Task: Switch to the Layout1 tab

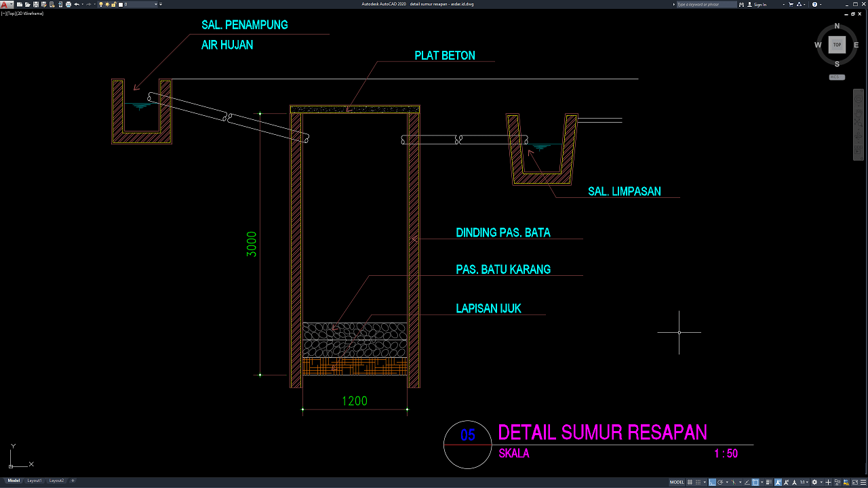Action: [x=35, y=481]
